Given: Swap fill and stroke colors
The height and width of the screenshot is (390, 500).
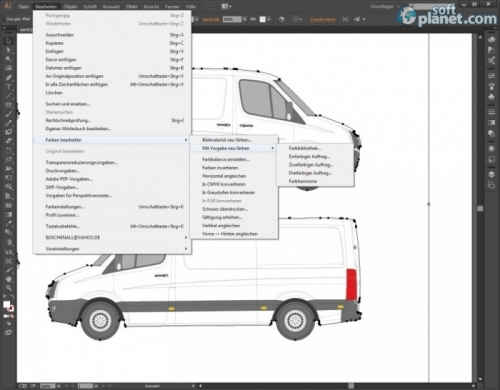Looking at the screenshot, I should click(12, 297).
